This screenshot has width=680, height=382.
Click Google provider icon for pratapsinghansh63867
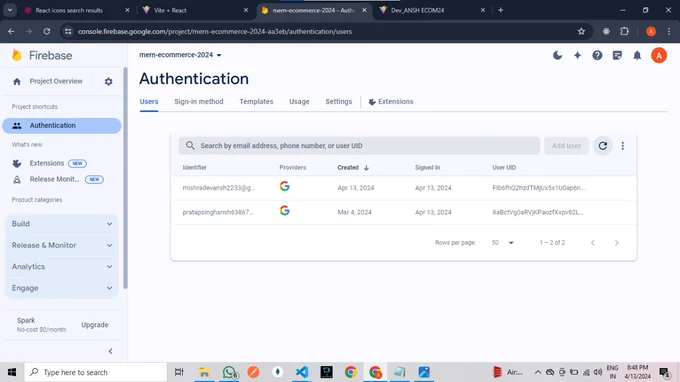[284, 211]
